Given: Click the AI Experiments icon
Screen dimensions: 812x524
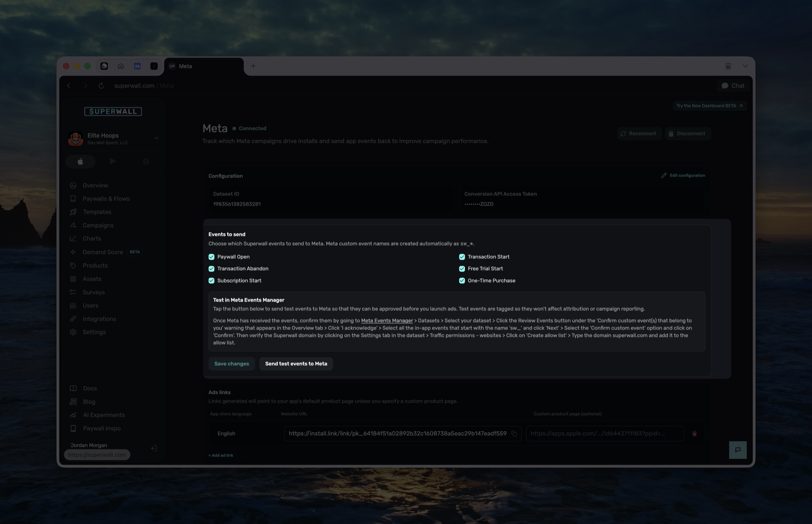Looking at the screenshot, I should (x=73, y=415).
